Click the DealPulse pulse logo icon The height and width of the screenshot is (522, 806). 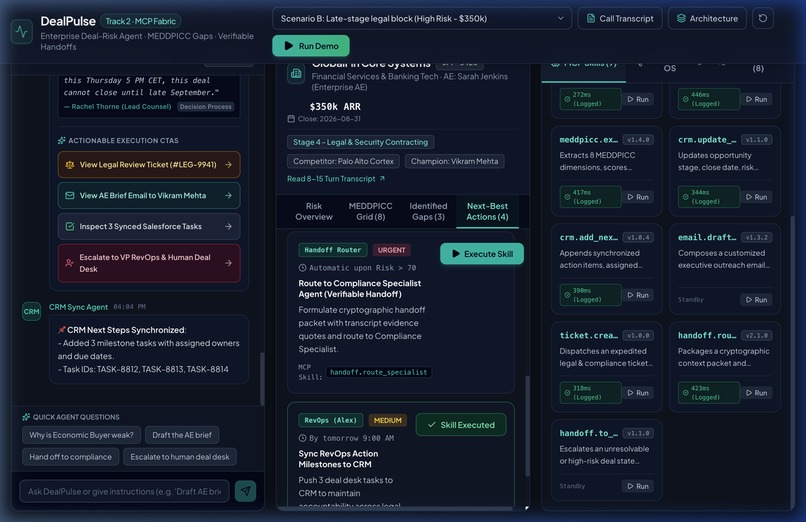22,32
